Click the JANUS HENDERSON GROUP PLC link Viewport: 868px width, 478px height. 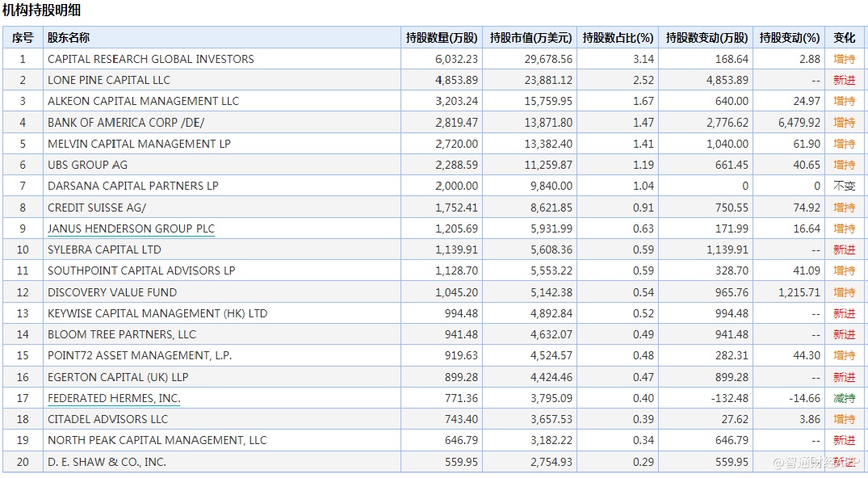point(131,229)
